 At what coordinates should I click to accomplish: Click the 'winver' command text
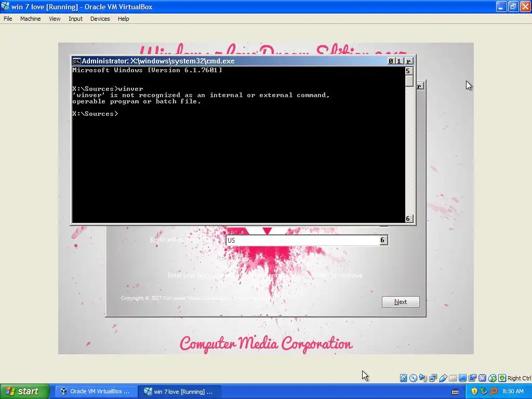click(x=130, y=89)
